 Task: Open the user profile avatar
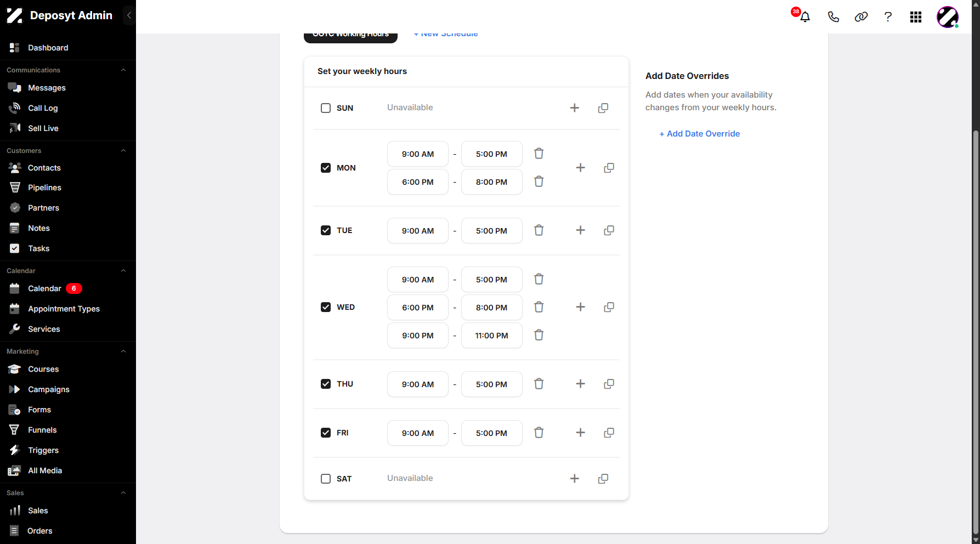pyautogui.click(x=947, y=17)
